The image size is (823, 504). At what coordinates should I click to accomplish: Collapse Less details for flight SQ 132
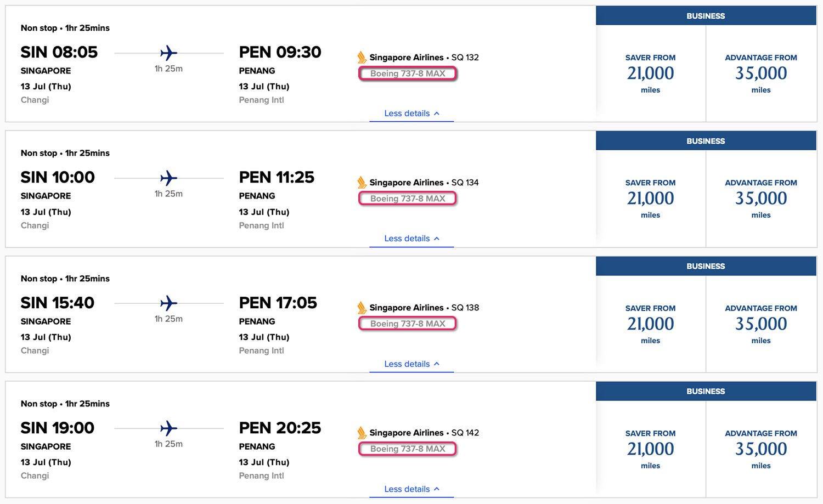coord(411,114)
